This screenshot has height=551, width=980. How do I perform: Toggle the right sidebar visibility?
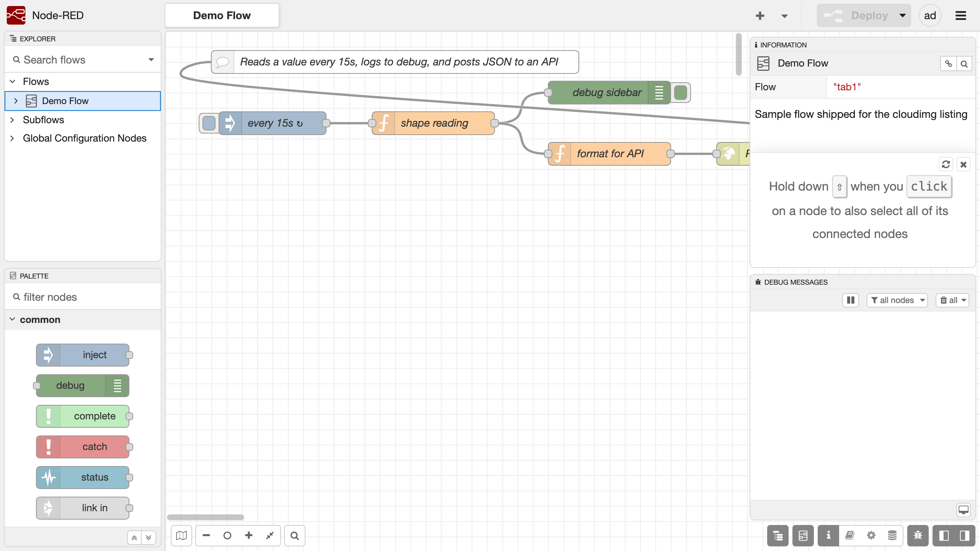965,536
